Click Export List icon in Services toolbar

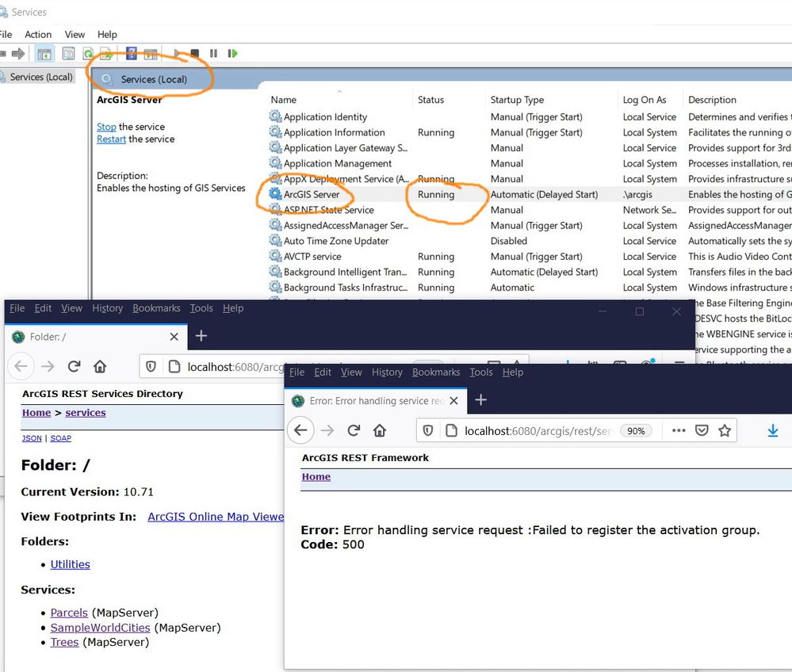click(x=105, y=53)
